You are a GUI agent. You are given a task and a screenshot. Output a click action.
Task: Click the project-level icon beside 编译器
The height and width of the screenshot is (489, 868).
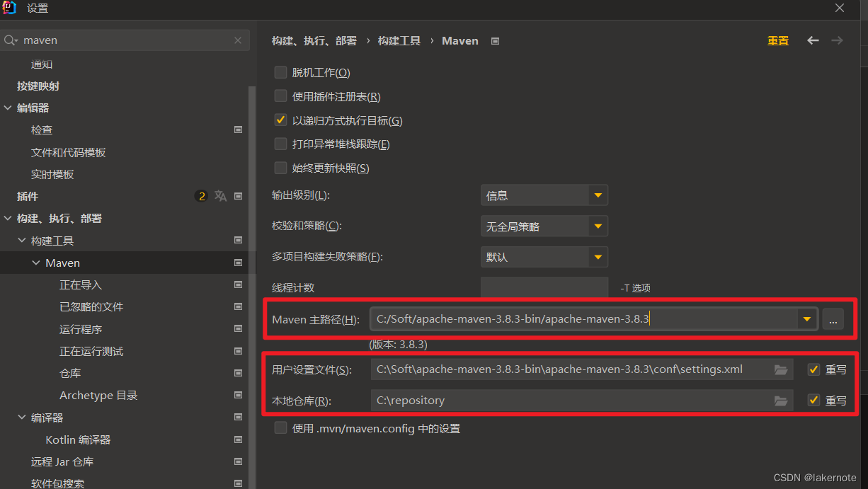(238, 418)
